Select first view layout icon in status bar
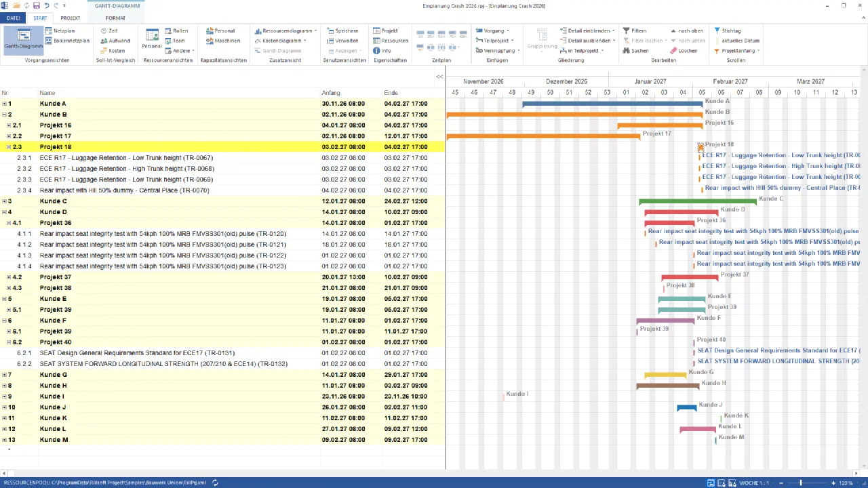The image size is (868, 488). point(711,483)
